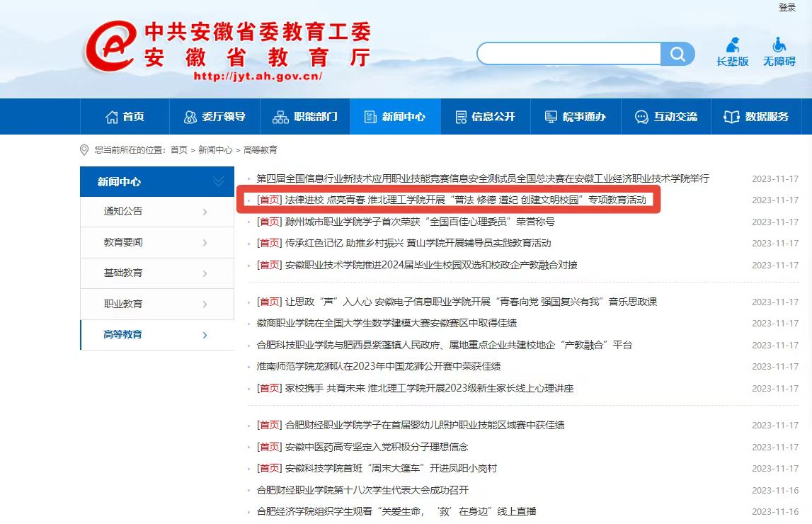Open the 无障碍 accessibility icon
Screen dimensions: 812x524
click(779, 52)
